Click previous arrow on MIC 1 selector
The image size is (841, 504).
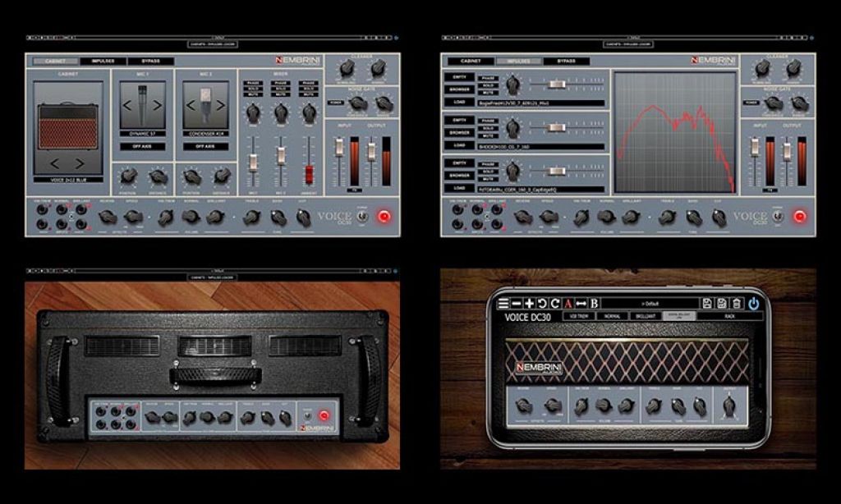(x=127, y=106)
